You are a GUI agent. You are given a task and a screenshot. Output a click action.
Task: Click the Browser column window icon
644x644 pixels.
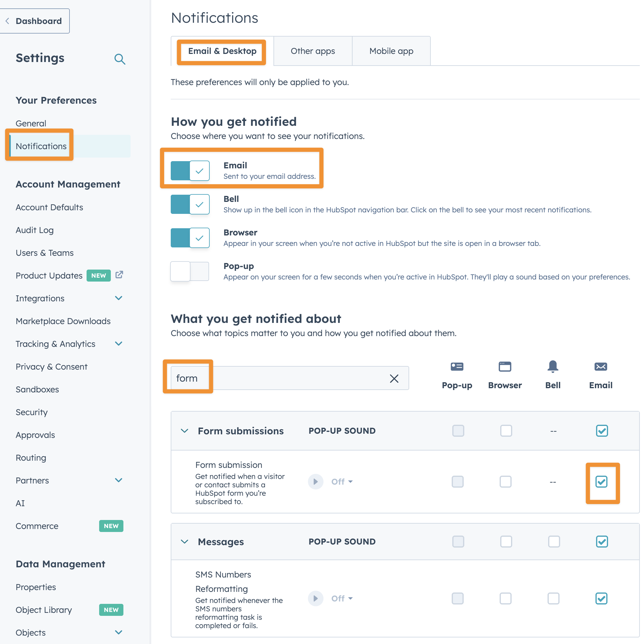(505, 367)
